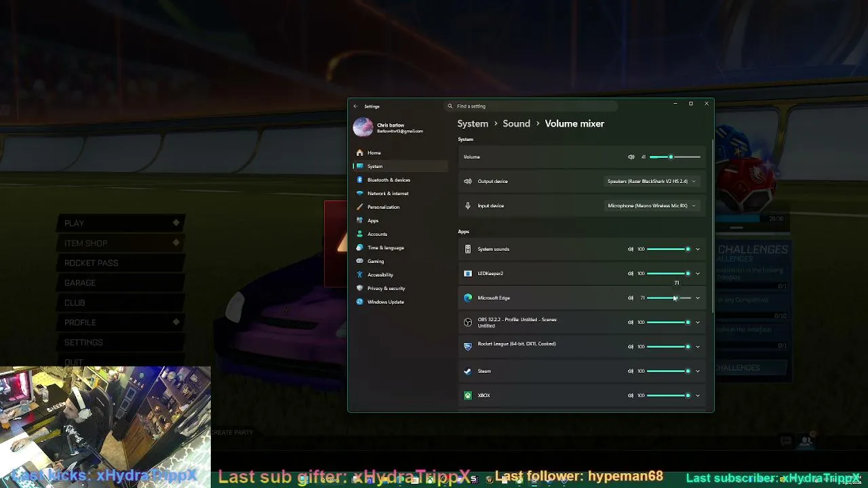Click the search magnifier icon in Settings
This screenshot has height=488, width=868.
click(450, 106)
